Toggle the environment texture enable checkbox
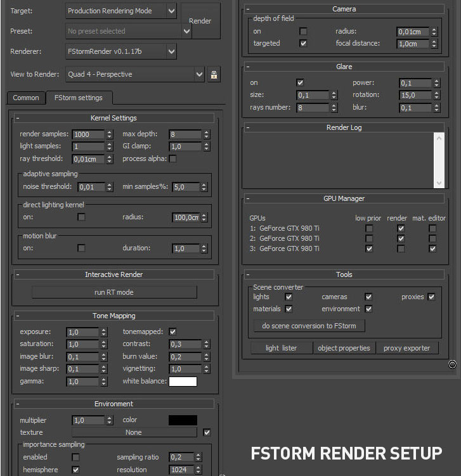 click(x=207, y=432)
